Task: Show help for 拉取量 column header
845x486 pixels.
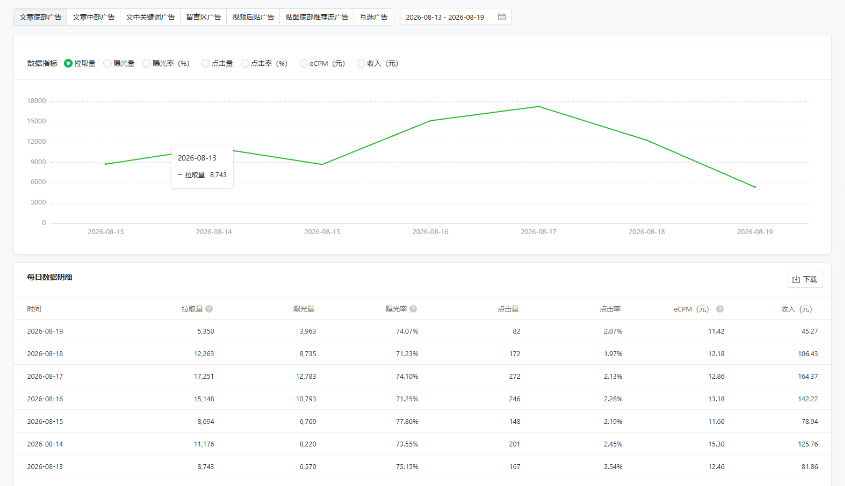Action: [x=209, y=309]
